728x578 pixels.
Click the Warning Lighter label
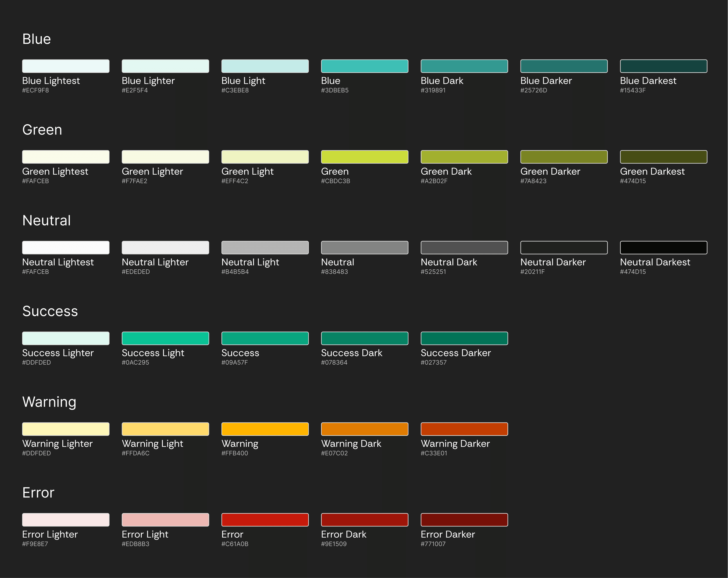(57, 443)
